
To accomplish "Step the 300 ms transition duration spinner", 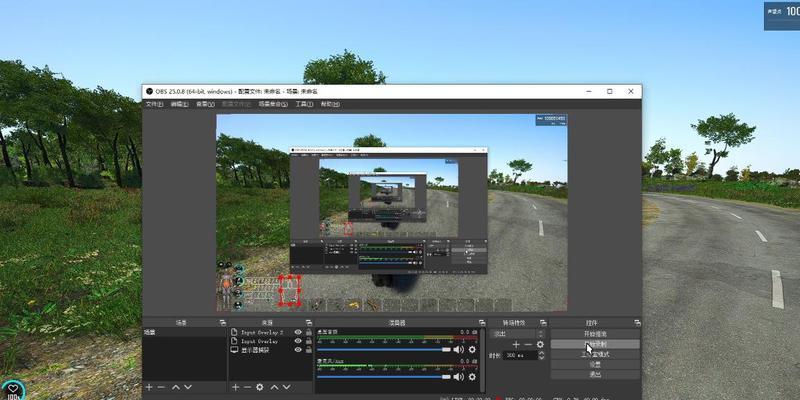I will pyautogui.click(x=541, y=355).
